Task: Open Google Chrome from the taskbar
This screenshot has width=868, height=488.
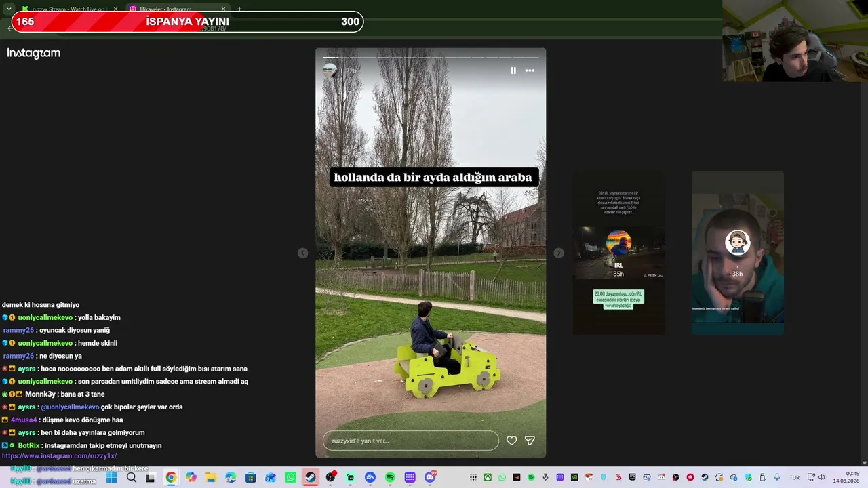Action: click(x=171, y=478)
